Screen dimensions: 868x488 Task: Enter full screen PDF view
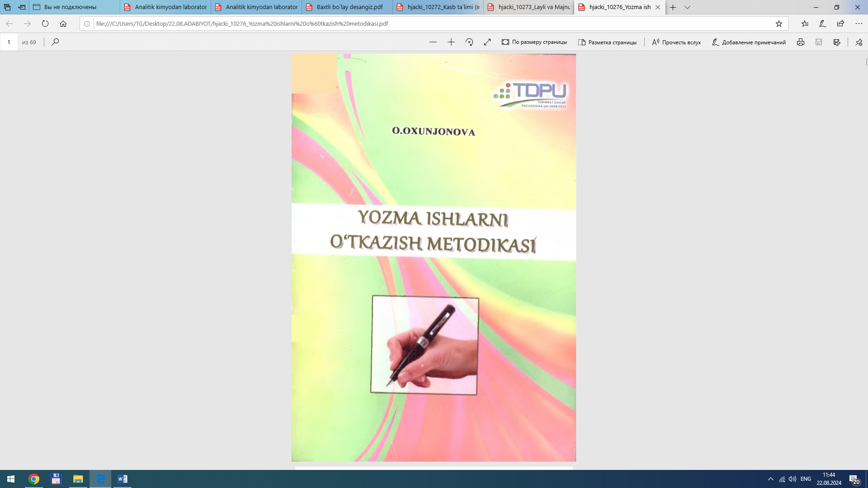[x=487, y=42]
